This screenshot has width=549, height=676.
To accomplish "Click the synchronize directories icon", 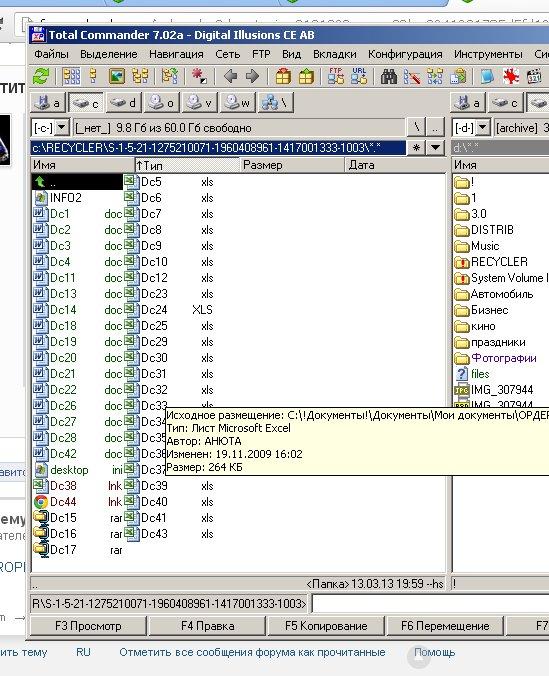I will pos(435,77).
